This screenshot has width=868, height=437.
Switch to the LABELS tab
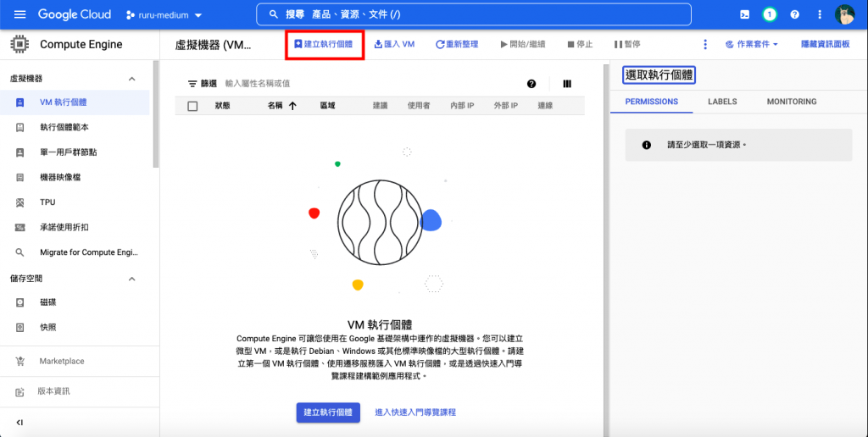[x=722, y=102]
